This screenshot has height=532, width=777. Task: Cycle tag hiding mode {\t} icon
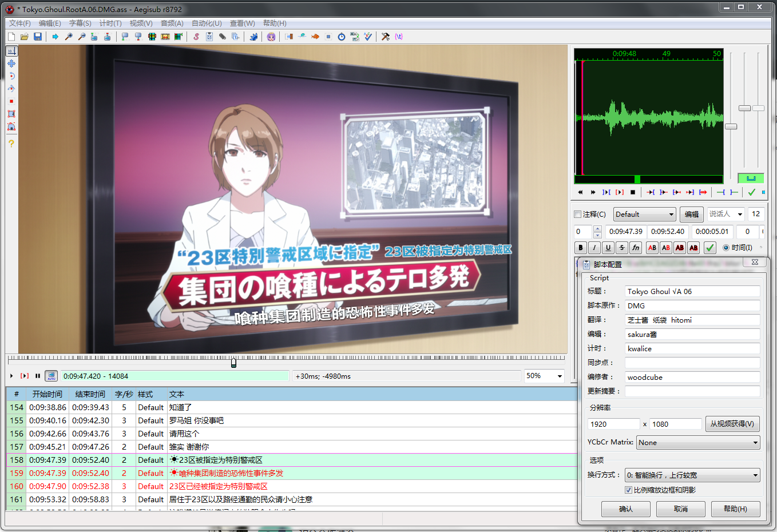point(399,37)
